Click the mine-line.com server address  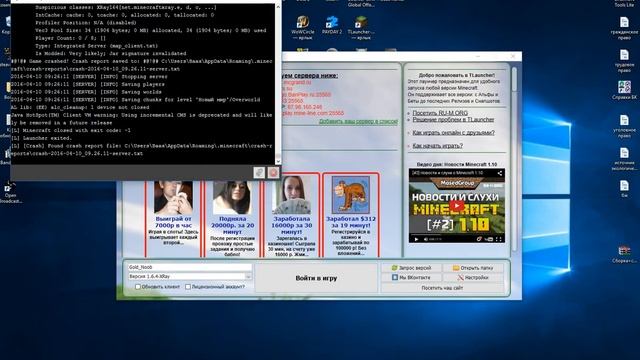coord(313,113)
